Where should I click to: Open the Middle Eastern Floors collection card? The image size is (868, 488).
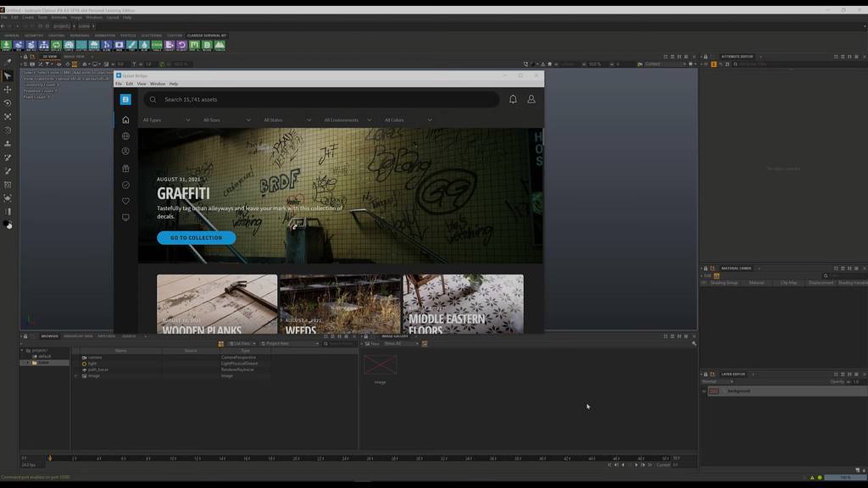point(463,303)
